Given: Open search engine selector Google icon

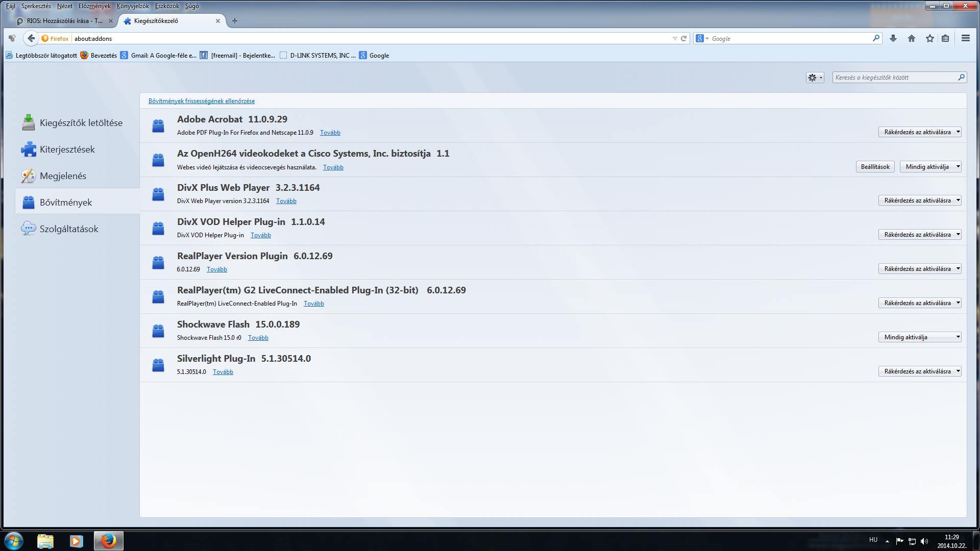Looking at the screenshot, I should coord(702,38).
